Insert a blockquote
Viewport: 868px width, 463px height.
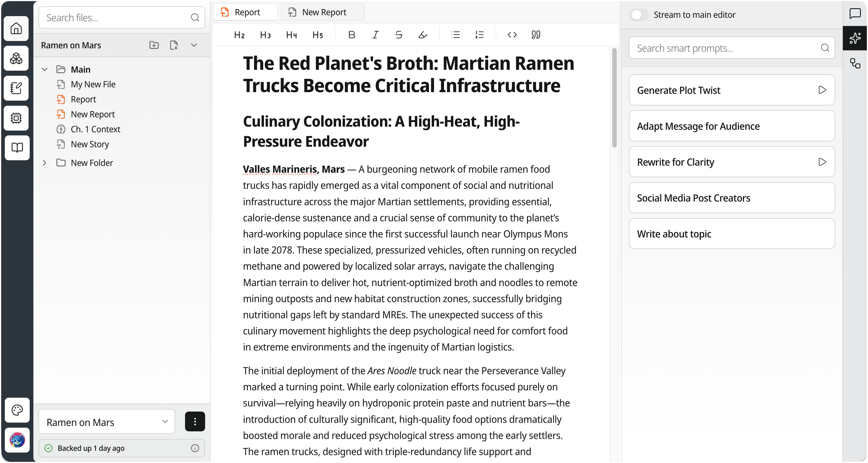tap(536, 35)
